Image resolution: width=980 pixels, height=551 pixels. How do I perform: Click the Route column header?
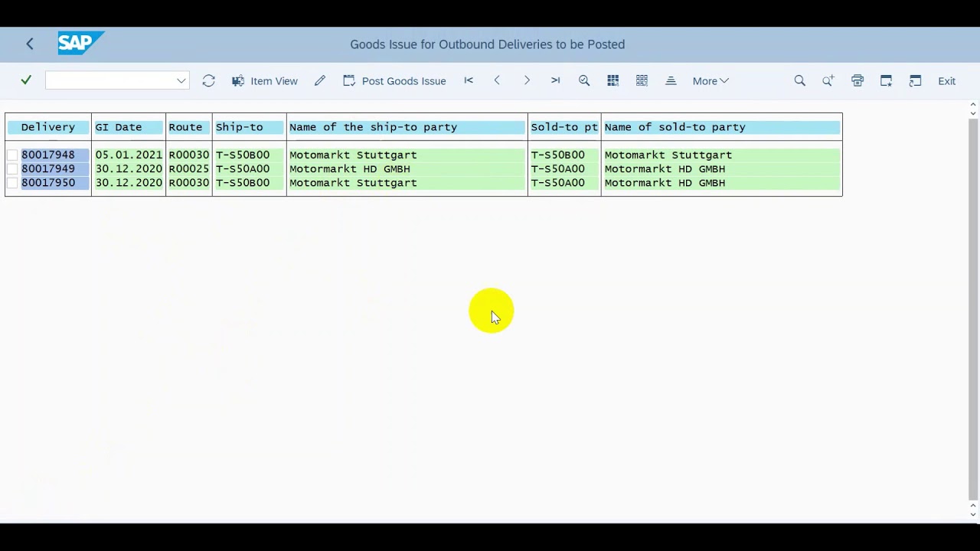click(188, 127)
